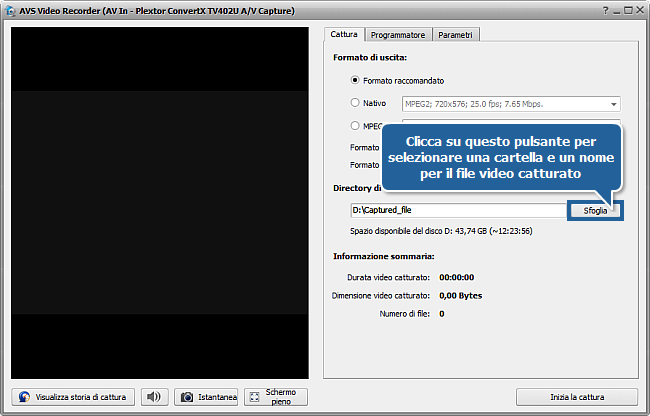Click the D:\Captured_file path field
The width and height of the screenshot is (650, 416).
(x=458, y=210)
